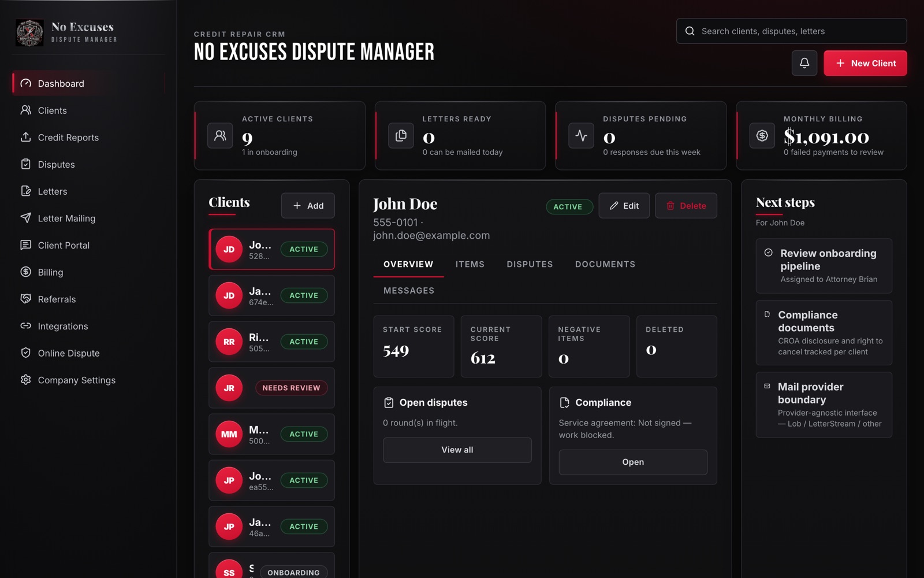
Task: Select the JR avatar with Needs Review
Action: (x=229, y=388)
